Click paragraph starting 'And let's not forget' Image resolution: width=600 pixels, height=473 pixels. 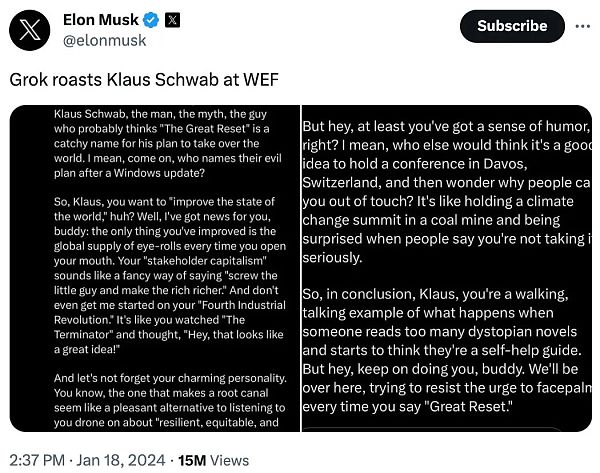165,400
